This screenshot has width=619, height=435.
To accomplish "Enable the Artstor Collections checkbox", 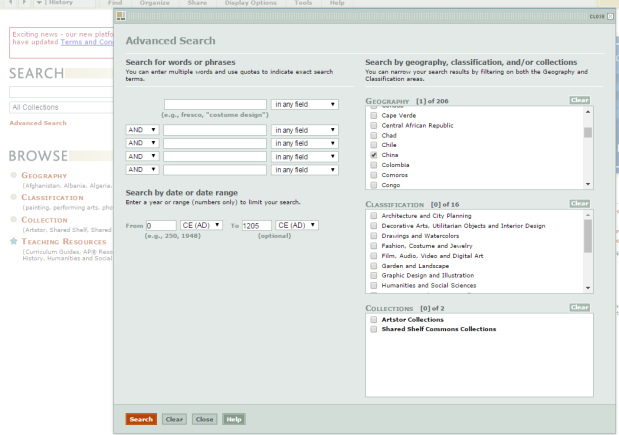I will point(373,319).
